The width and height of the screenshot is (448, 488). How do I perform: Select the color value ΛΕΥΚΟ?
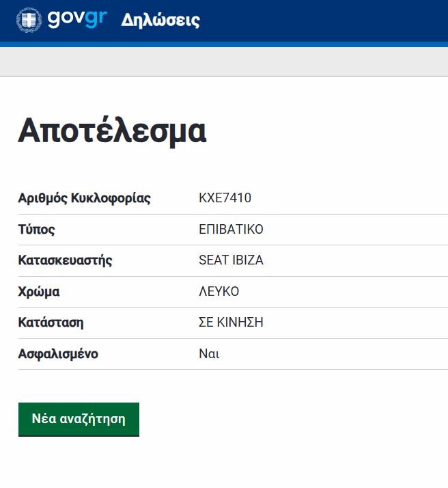tap(219, 292)
